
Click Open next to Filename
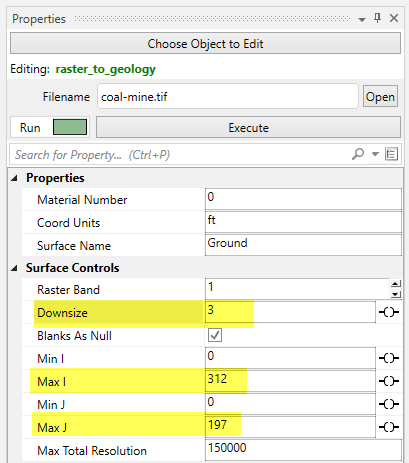[380, 97]
